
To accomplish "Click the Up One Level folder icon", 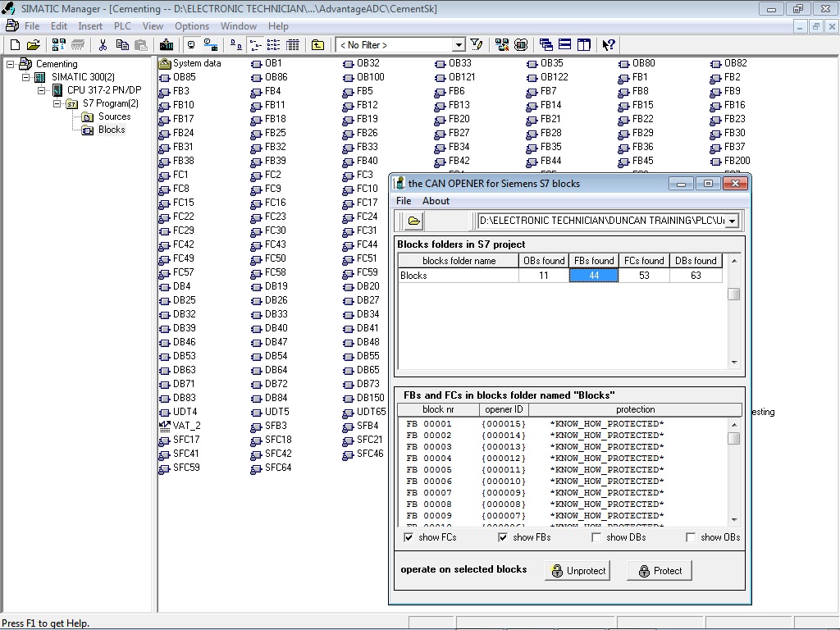I will point(317,45).
